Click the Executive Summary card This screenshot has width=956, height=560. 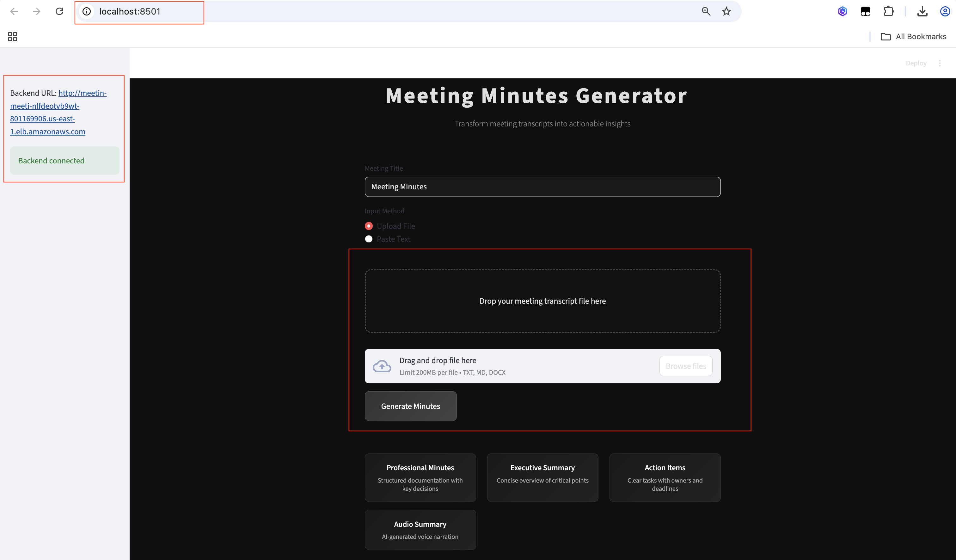pos(542,477)
